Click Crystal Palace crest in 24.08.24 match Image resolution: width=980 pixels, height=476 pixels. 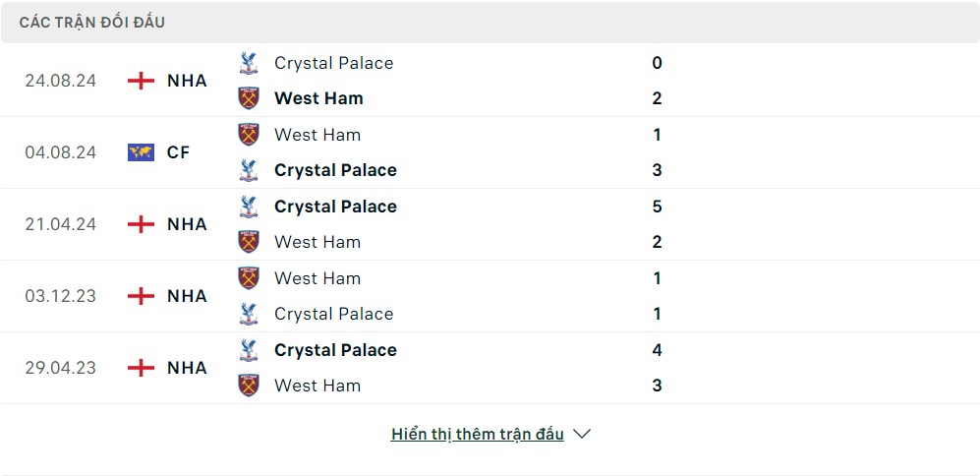click(x=249, y=63)
